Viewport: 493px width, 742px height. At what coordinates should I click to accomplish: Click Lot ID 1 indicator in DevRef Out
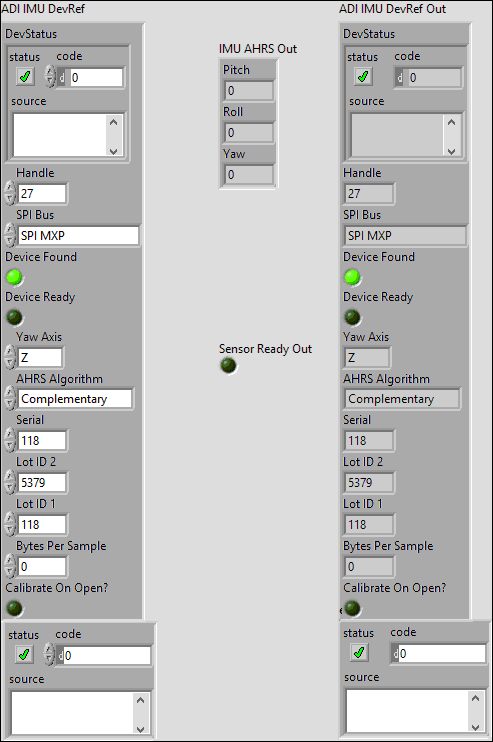click(x=369, y=524)
